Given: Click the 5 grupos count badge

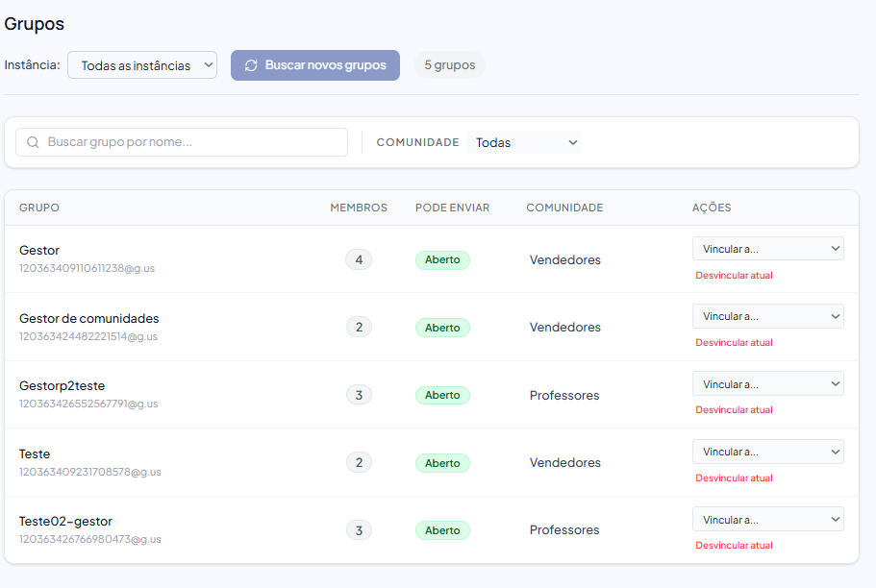Looking at the screenshot, I should pyautogui.click(x=450, y=65).
